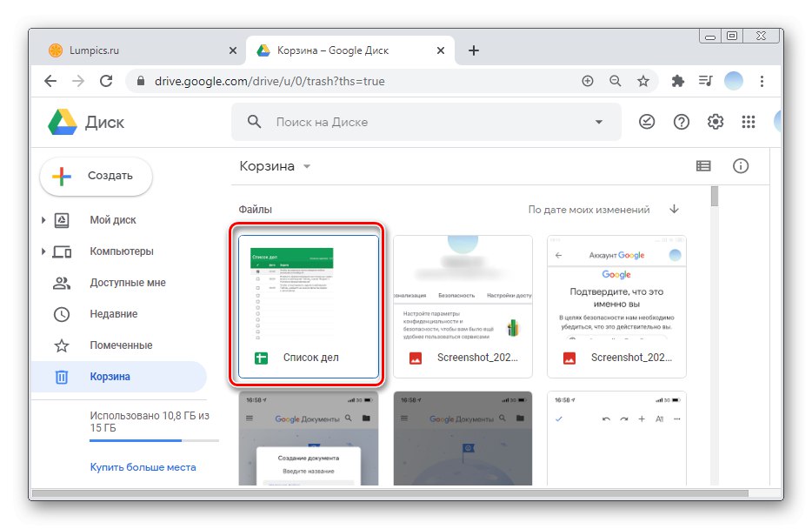Click the clock icon next to Недавние
Screen dimensions: 812x529
(62, 314)
